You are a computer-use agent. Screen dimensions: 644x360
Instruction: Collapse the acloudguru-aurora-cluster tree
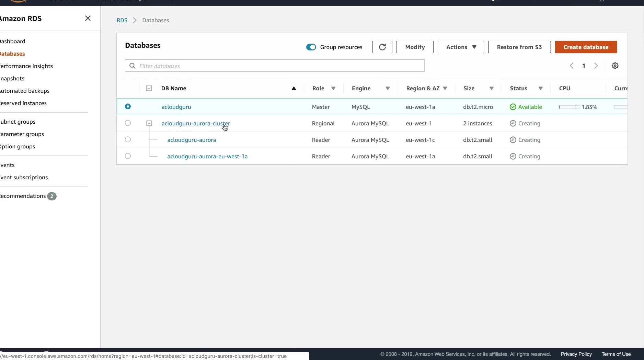tap(149, 123)
